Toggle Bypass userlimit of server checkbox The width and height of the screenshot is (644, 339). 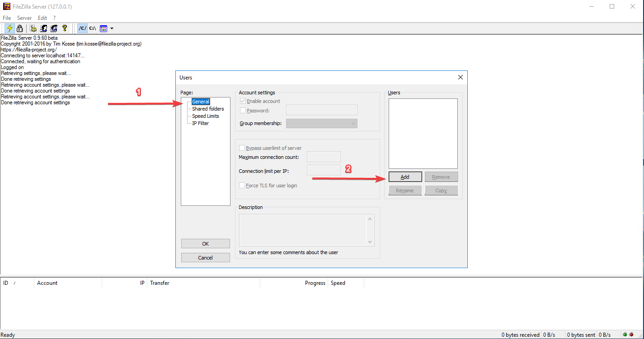click(242, 148)
